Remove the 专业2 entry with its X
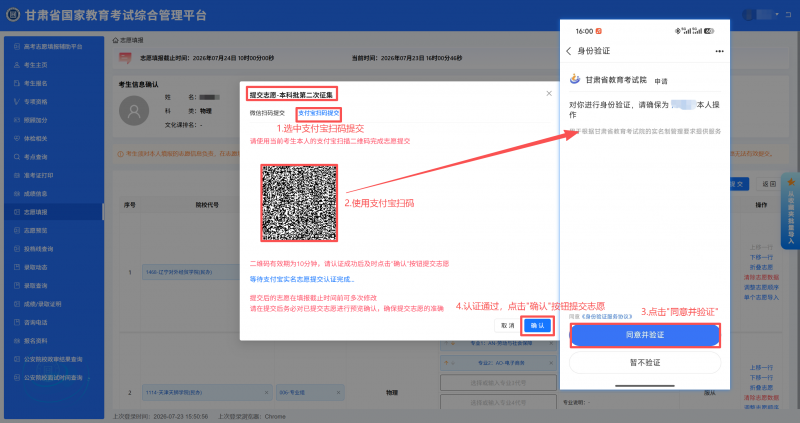The height and width of the screenshot is (423, 800). [x=551, y=363]
